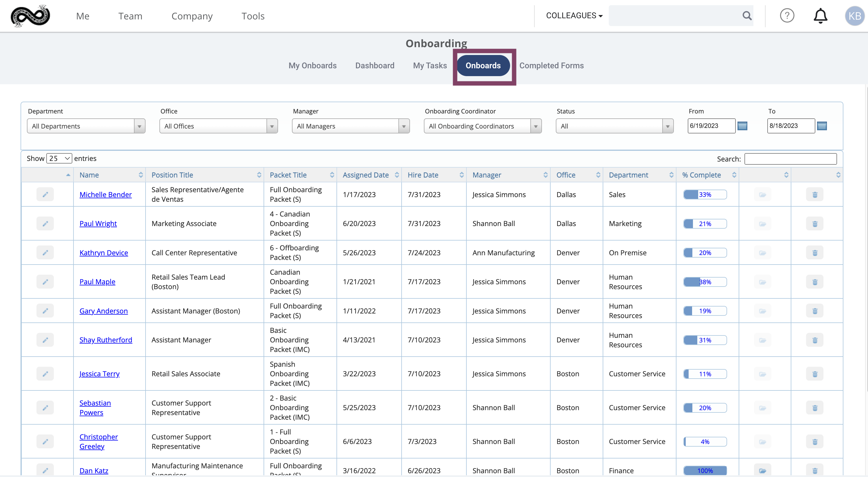Delete Christopher Greeley's onboard with trash icon
Viewport: 868px width, 477px height.
[815, 442]
